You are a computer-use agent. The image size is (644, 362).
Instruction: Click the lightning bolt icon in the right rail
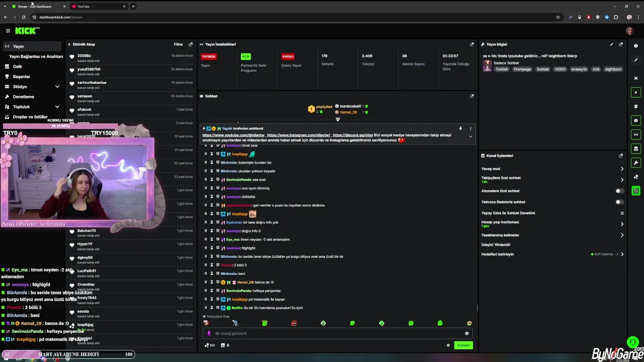(636, 93)
